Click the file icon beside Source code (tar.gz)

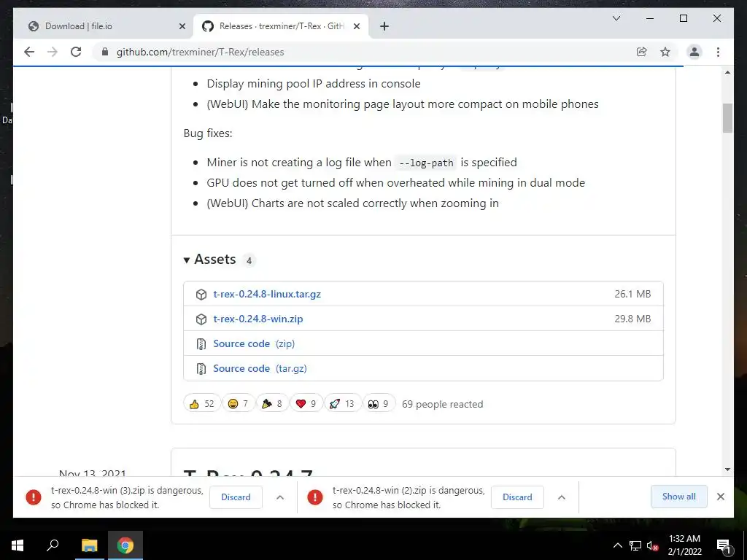201,368
